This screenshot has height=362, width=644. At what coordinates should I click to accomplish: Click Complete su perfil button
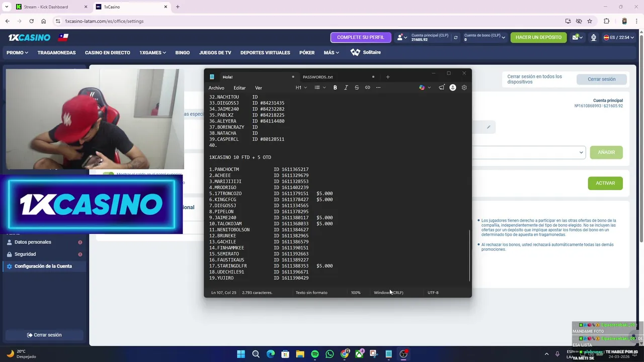(360, 37)
